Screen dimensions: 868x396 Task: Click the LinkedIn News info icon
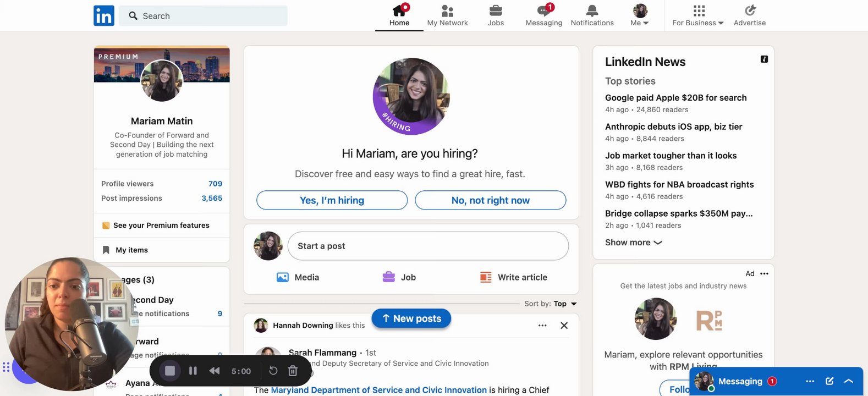coord(764,59)
